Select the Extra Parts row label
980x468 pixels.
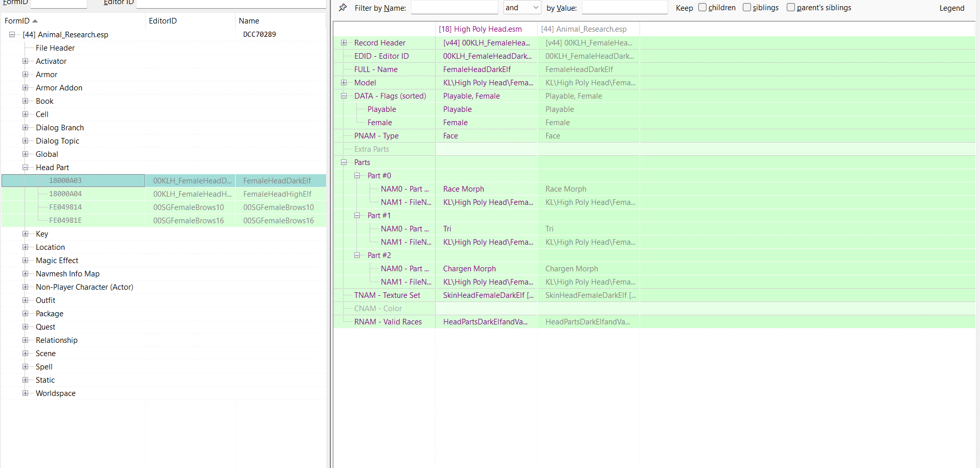pos(372,149)
